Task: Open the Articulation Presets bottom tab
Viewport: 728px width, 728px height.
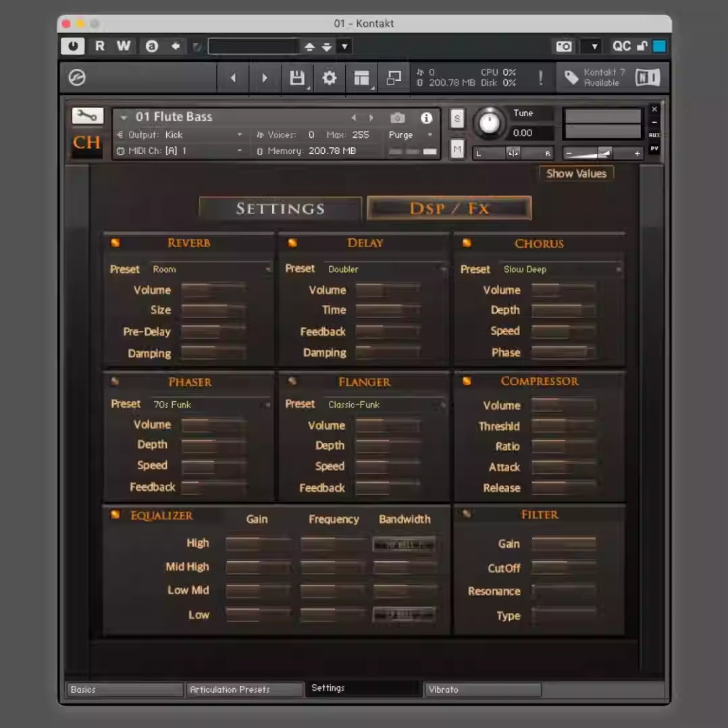Action: [x=244, y=690]
